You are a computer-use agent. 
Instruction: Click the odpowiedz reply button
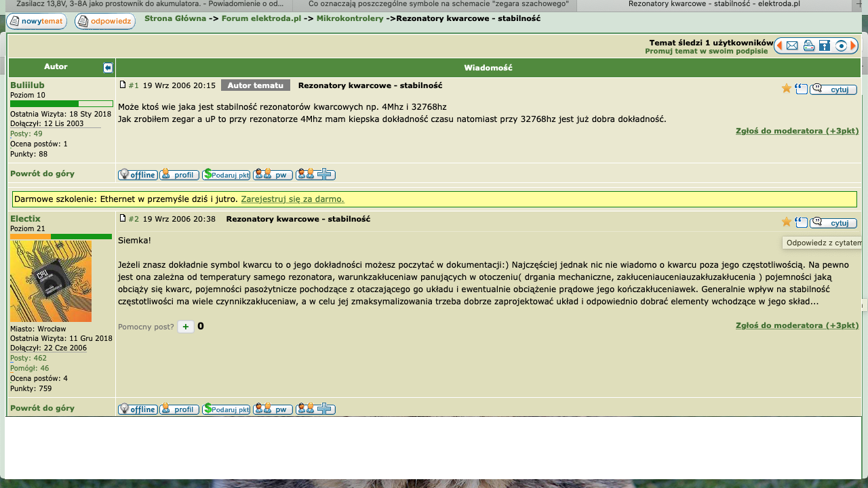[104, 21]
